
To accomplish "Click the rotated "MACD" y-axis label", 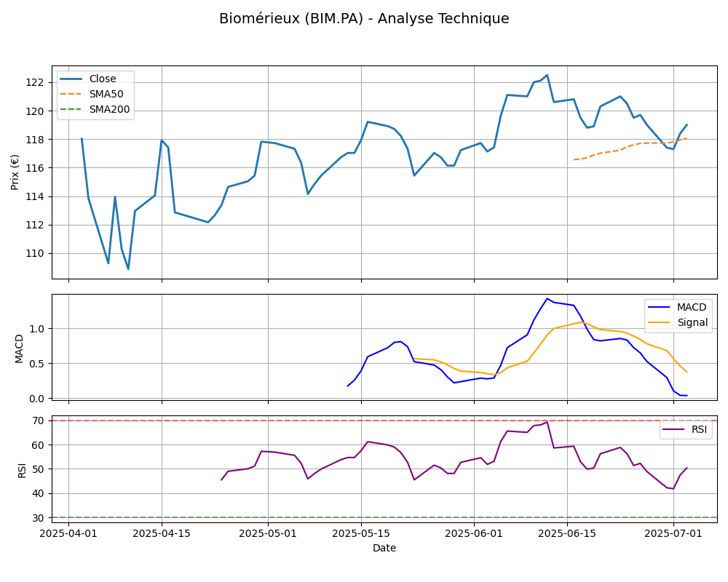I will (19, 348).
